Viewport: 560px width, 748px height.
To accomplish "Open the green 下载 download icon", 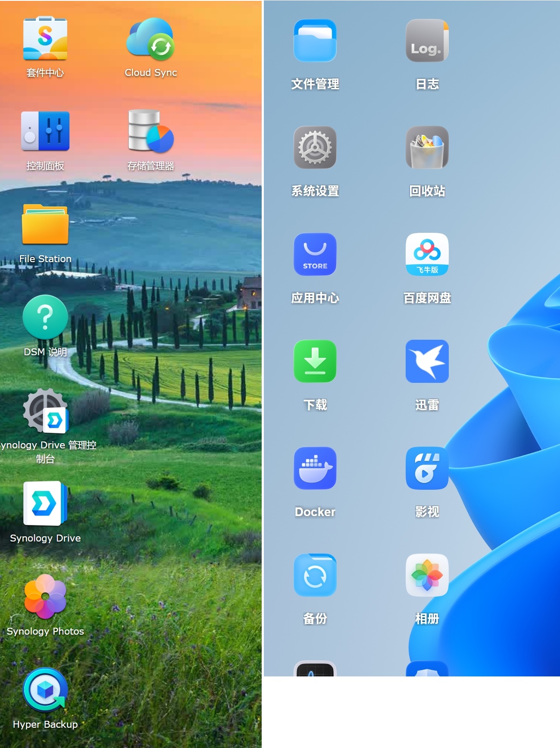I will click(315, 361).
